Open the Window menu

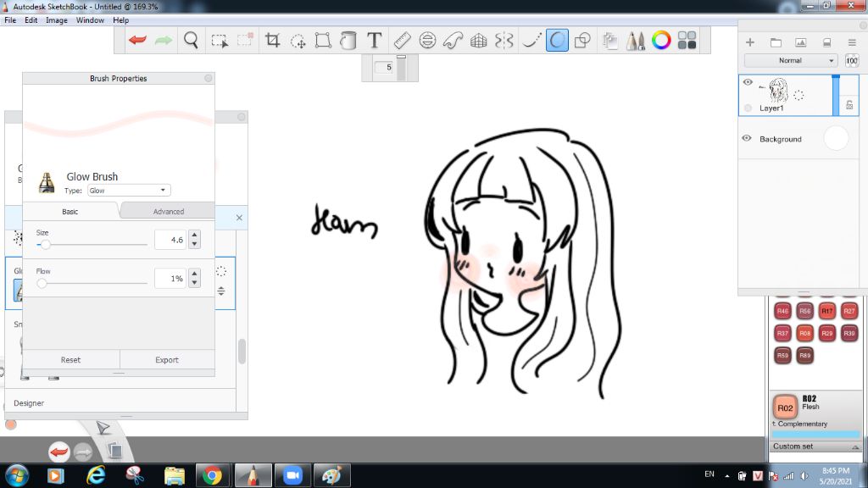(90, 20)
